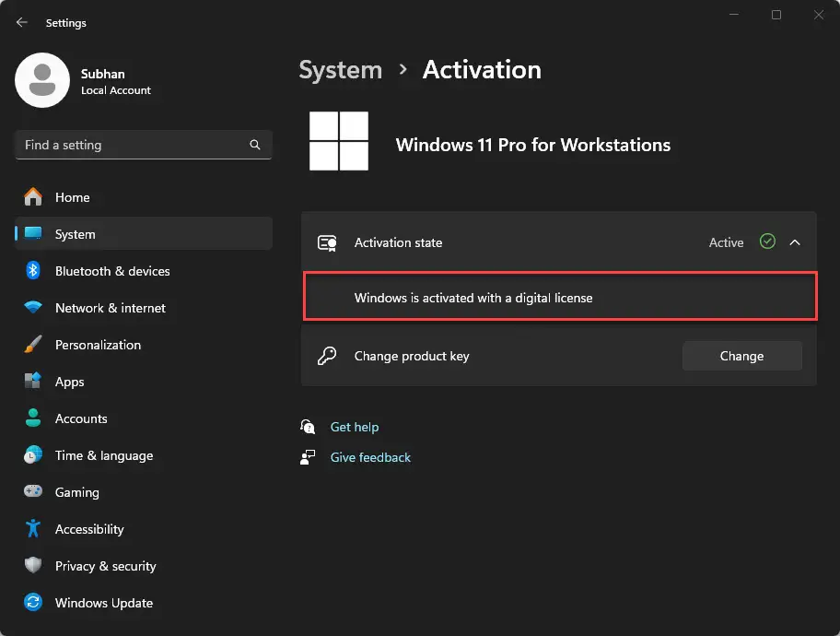840x636 pixels.
Task: Select the highlighted System sidebar item
Action: point(75,234)
